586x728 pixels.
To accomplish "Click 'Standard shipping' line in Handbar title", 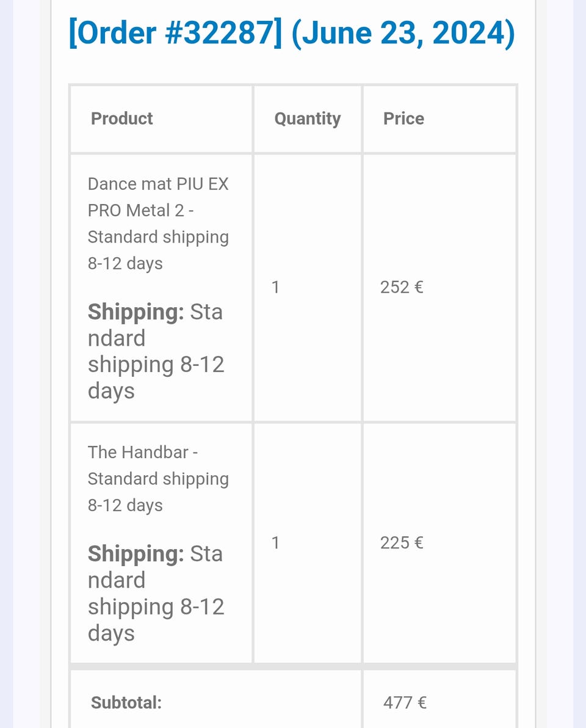I will click(158, 479).
